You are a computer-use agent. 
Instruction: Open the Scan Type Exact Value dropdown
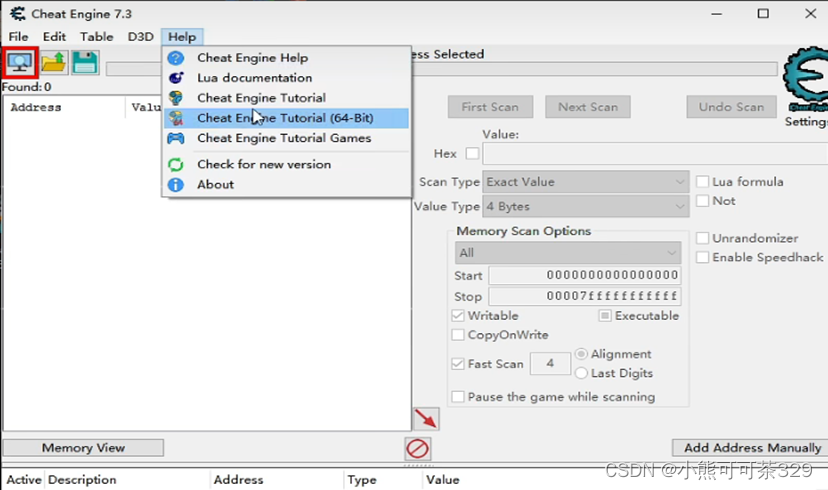click(x=586, y=182)
